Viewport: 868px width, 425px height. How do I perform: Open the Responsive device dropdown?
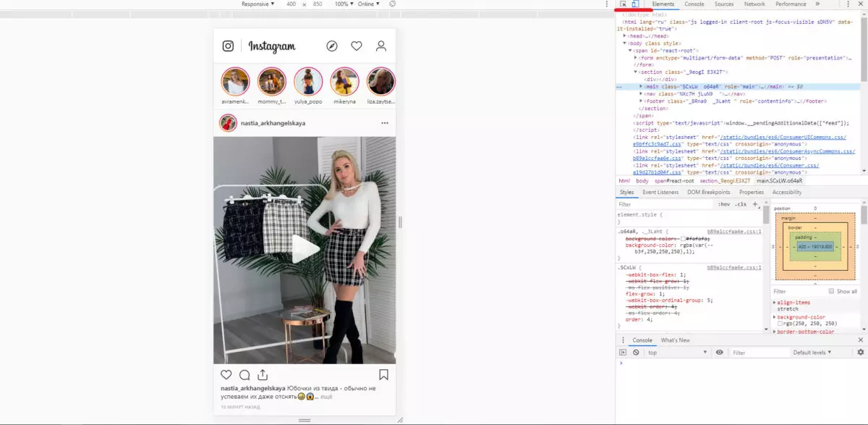258,4
